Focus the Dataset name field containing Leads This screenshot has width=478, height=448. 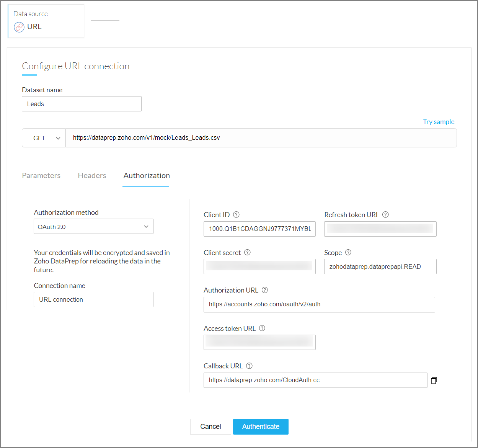[x=82, y=104]
